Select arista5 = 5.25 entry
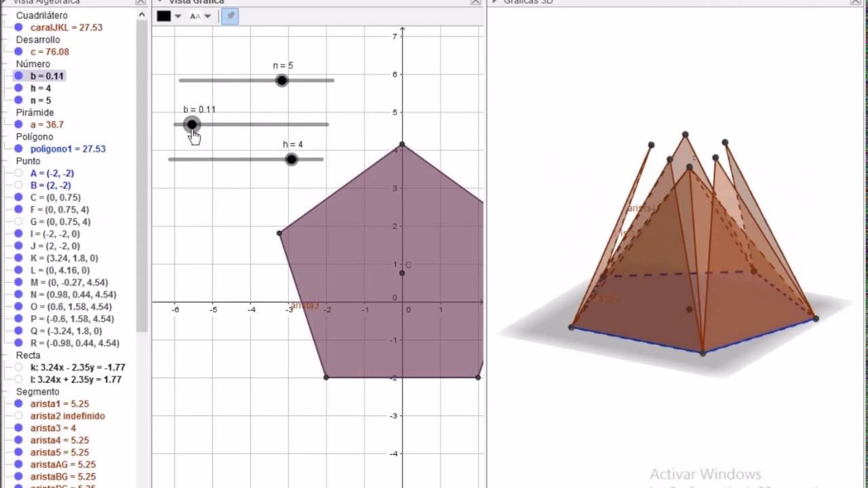This screenshot has height=488, width=868. click(x=60, y=453)
